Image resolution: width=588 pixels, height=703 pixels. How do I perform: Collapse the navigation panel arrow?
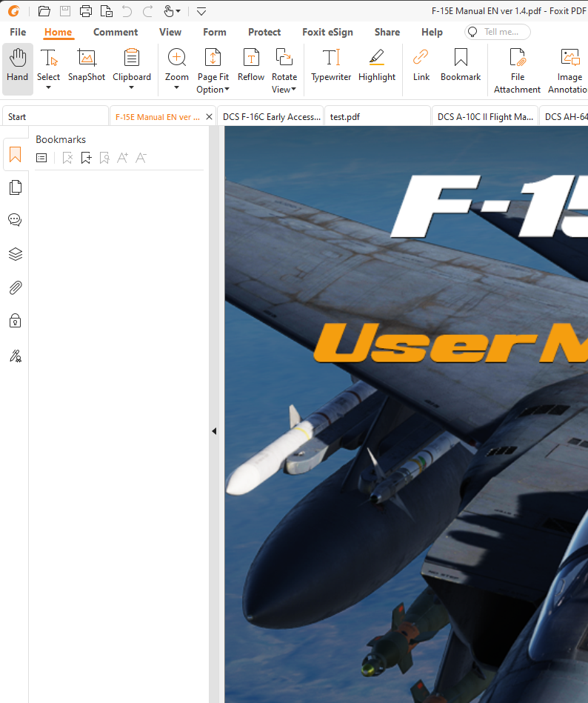point(214,431)
